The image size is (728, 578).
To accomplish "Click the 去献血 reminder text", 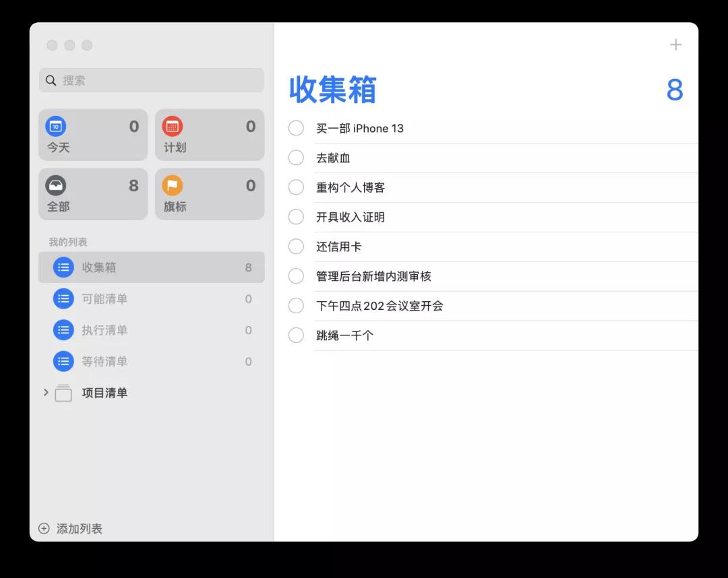I will tap(333, 158).
